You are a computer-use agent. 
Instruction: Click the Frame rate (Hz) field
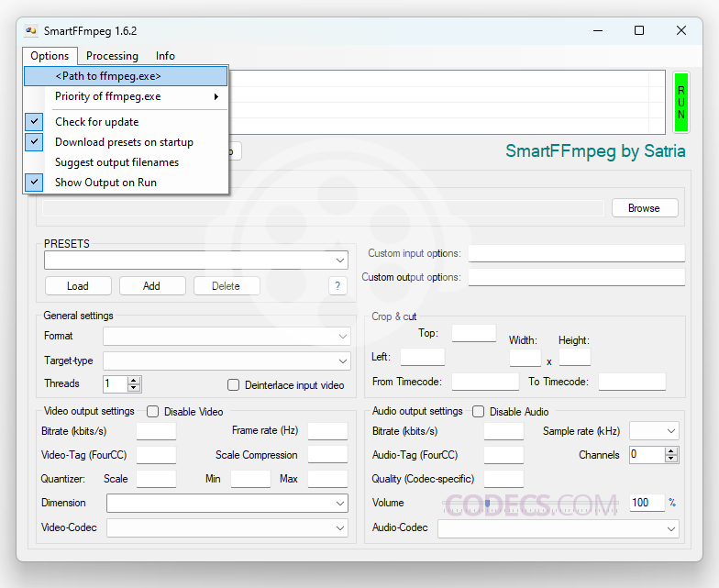[327, 431]
